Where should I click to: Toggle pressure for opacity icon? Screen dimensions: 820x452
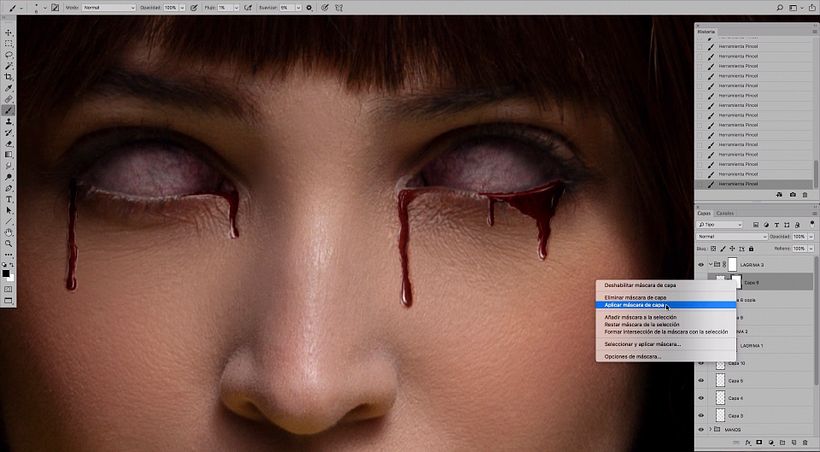194,8
